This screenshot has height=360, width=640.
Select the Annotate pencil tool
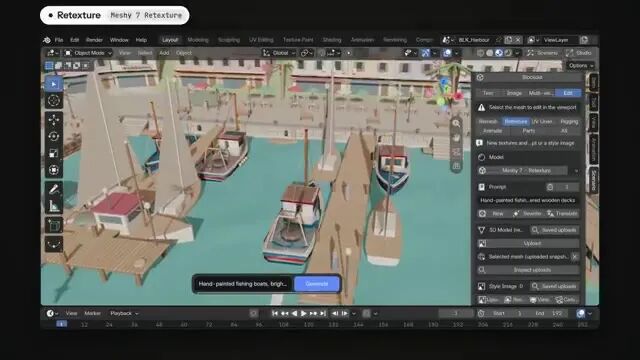(x=53, y=189)
